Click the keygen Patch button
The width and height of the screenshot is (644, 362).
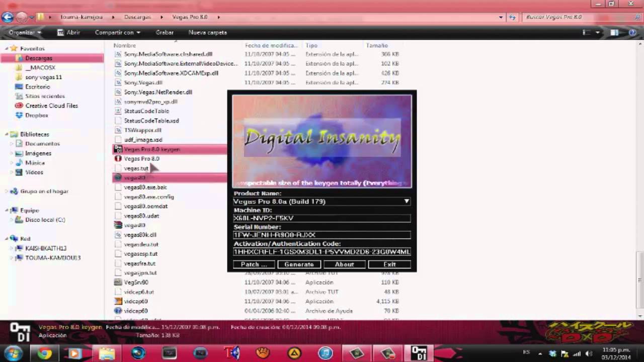(254, 264)
